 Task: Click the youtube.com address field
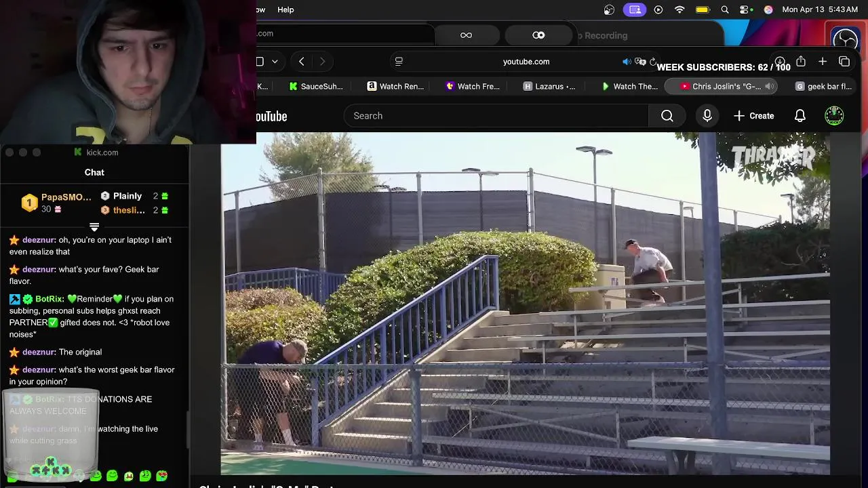(526, 62)
